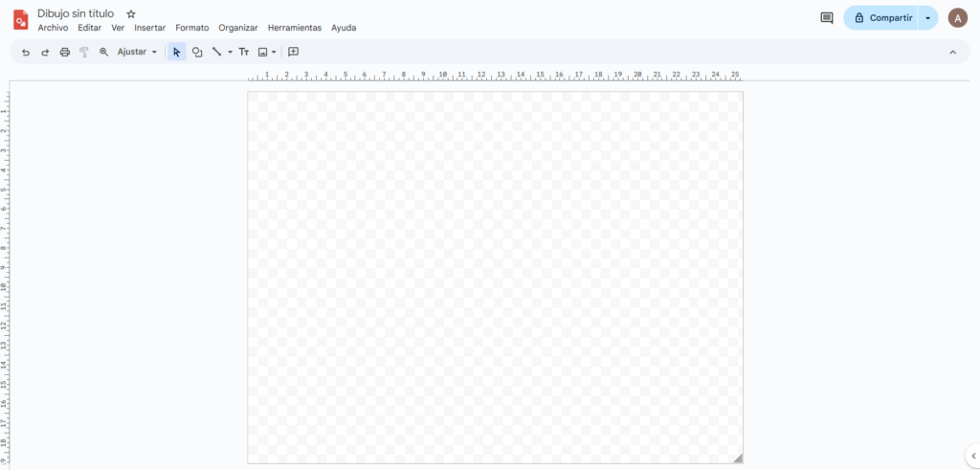Activate the Select arrow cursor tool

(x=177, y=52)
